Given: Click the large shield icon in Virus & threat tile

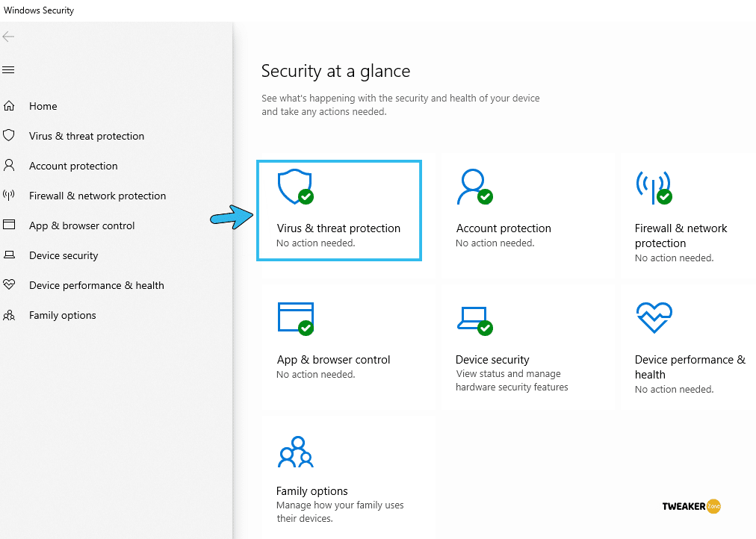Looking at the screenshot, I should point(296,187).
